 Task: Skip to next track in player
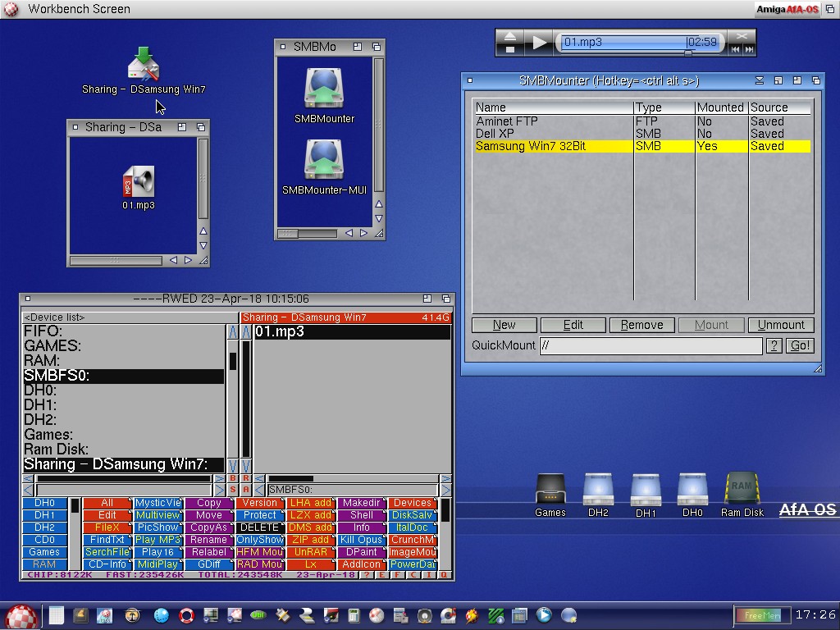click(x=748, y=49)
